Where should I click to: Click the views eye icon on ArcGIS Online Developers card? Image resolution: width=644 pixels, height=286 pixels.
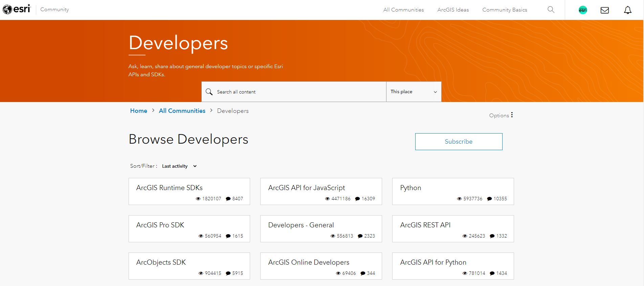(338, 273)
